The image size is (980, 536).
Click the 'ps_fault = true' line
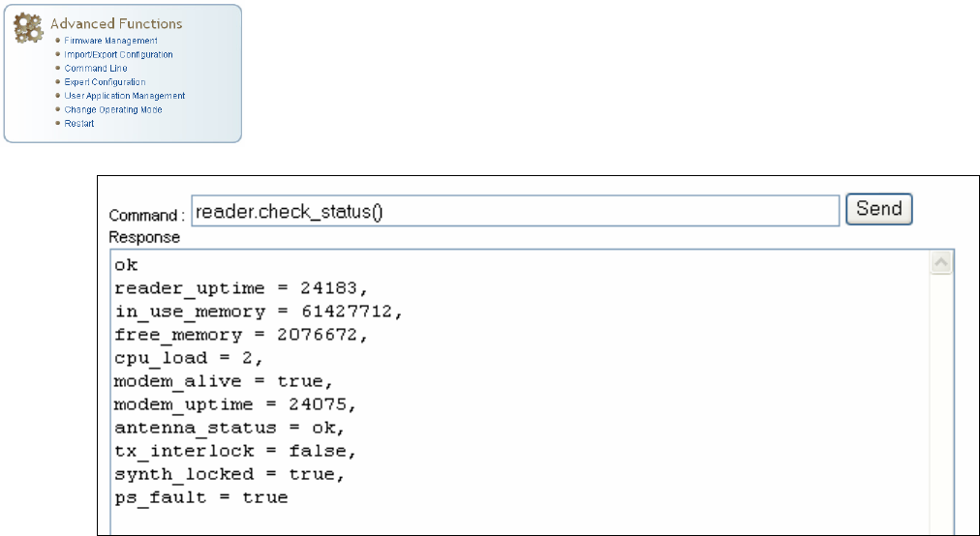200,497
